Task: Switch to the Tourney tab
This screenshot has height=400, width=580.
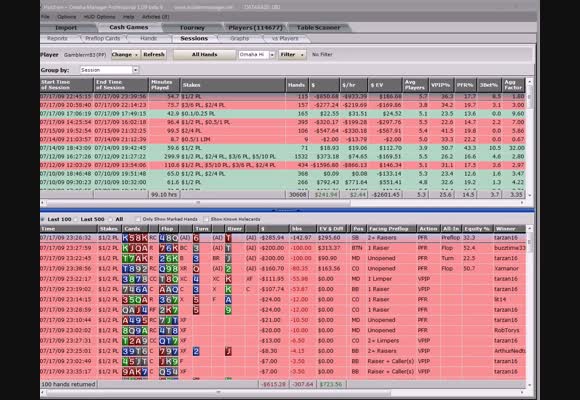Action: (192, 28)
